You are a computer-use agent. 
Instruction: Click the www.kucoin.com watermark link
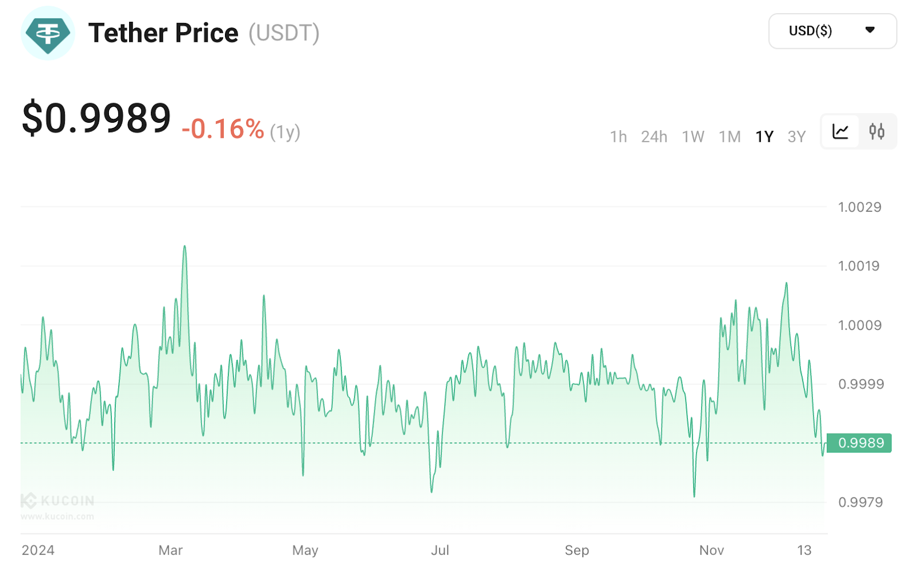coord(57,516)
